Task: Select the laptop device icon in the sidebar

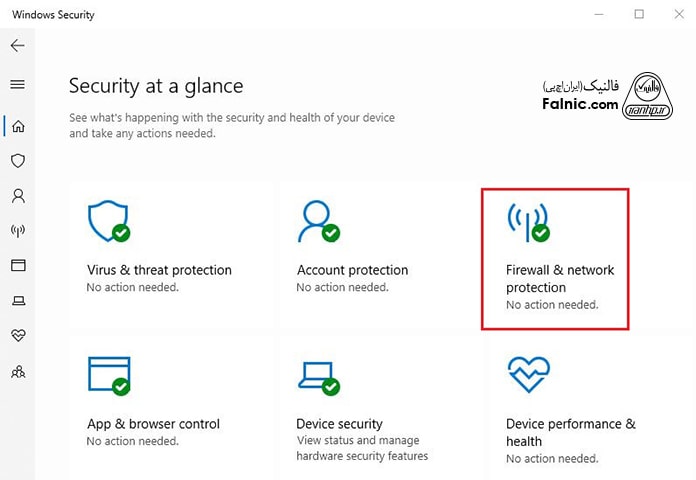Action: (x=17, y=300)
